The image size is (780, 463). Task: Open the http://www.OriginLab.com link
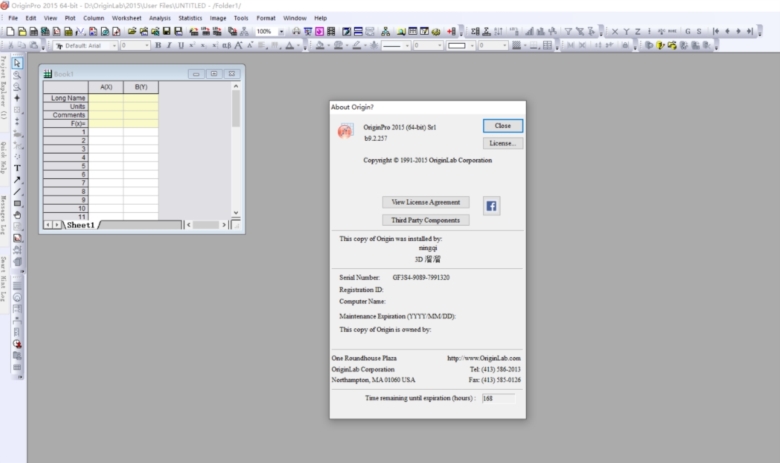point(484,358)
